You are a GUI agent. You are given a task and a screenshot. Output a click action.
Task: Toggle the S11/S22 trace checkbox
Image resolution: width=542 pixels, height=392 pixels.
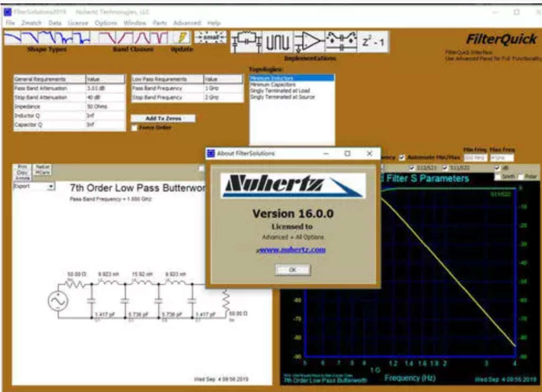(x=445, y=168)
